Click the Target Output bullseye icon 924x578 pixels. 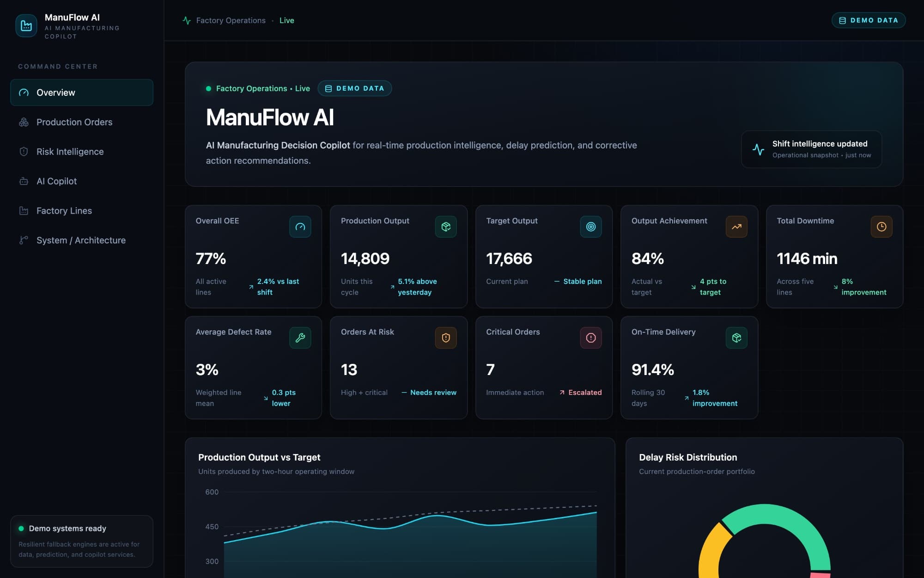pyautogui.click(x=591, y=227)
